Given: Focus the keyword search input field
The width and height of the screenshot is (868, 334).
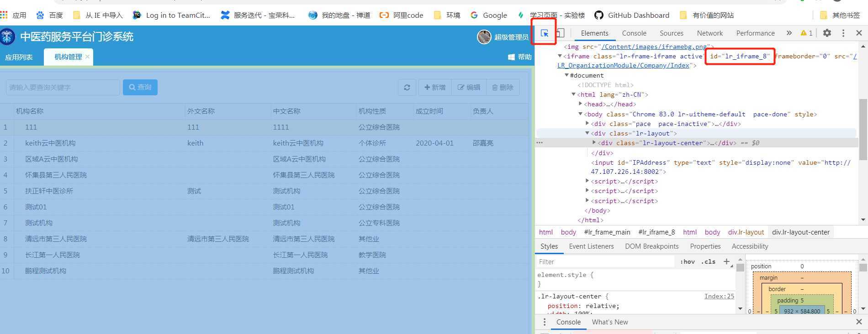Looking at the screenshot, I should (63, 87).
